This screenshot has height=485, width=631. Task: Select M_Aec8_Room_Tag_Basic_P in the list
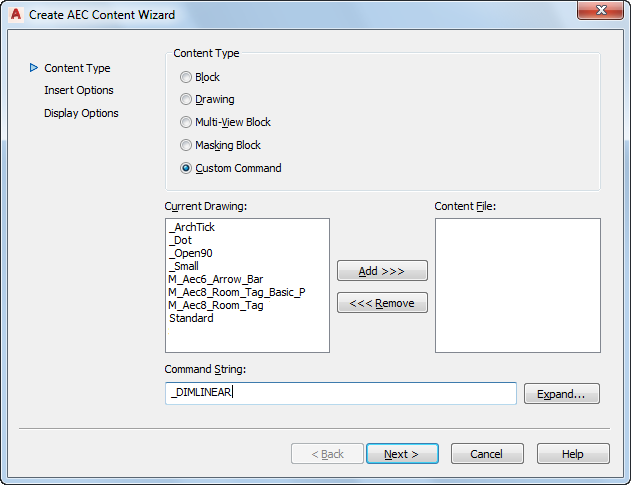pos(237,292)
